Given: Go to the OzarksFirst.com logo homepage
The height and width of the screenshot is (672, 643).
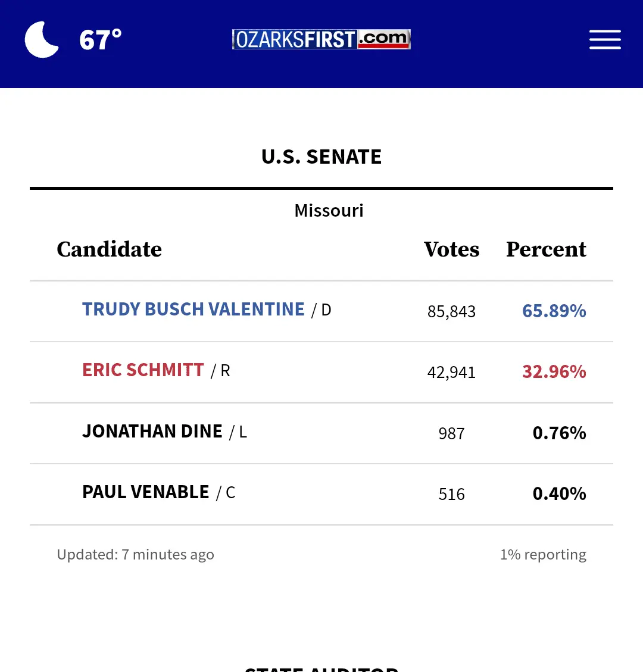Looking at the screenshot, I should point(321,39).
